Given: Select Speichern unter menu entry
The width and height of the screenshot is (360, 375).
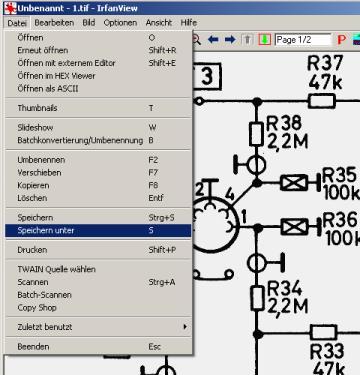Looking at the screenshot, I should click(98, 230).
